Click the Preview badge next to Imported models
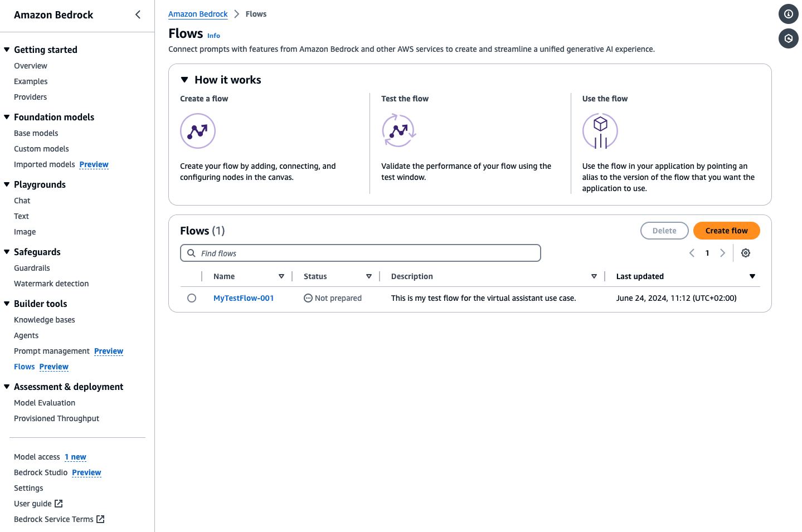 94,164
